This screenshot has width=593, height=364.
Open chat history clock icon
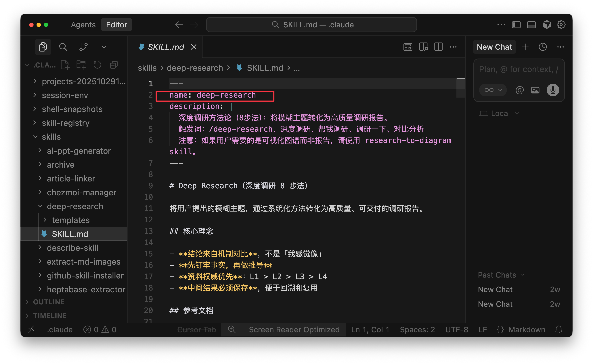coord(543,47)
